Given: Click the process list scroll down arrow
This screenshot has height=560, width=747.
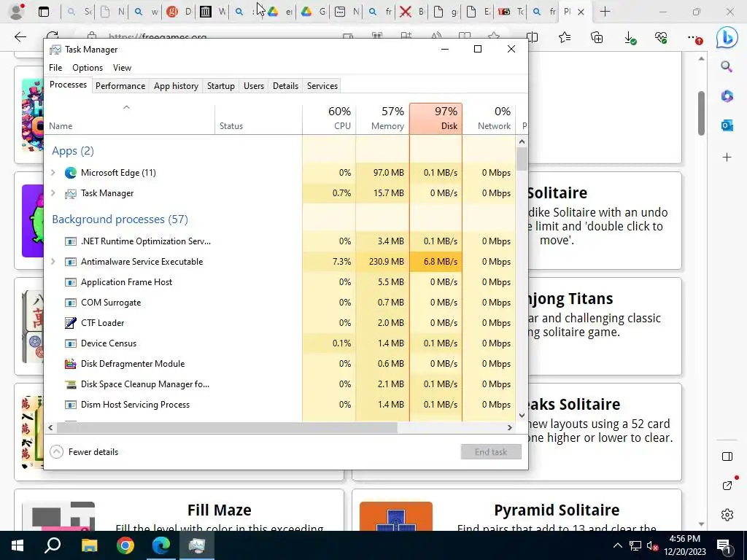Looking at the screenshot, I should [x=522, y=415].
